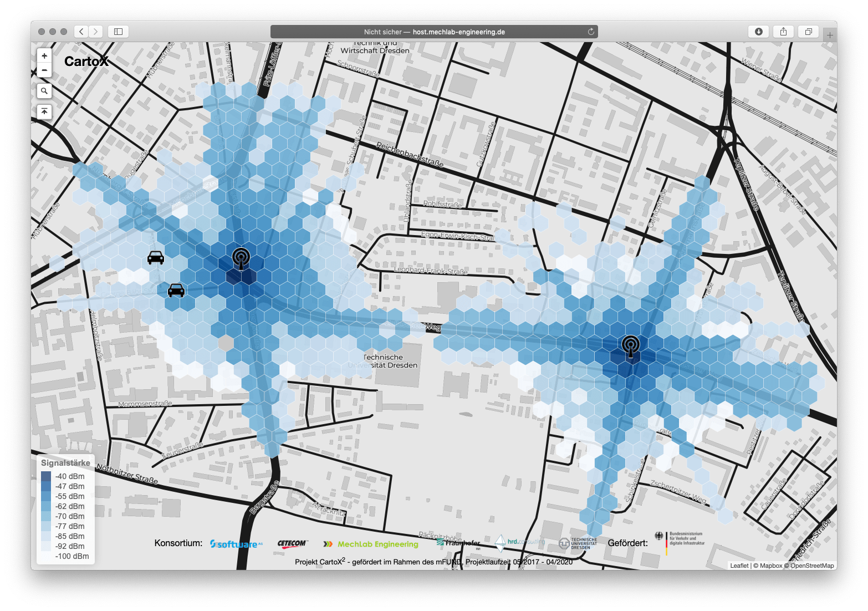Zoom out of the map
Viewport: 868px width, 611px height.
tap(44, 70)
